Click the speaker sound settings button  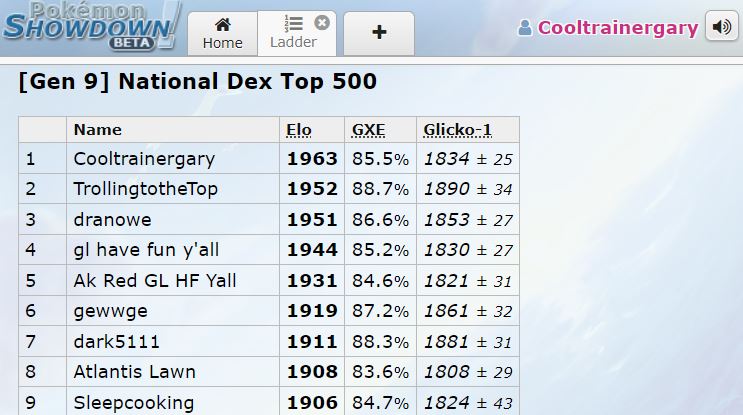point(722,27)
